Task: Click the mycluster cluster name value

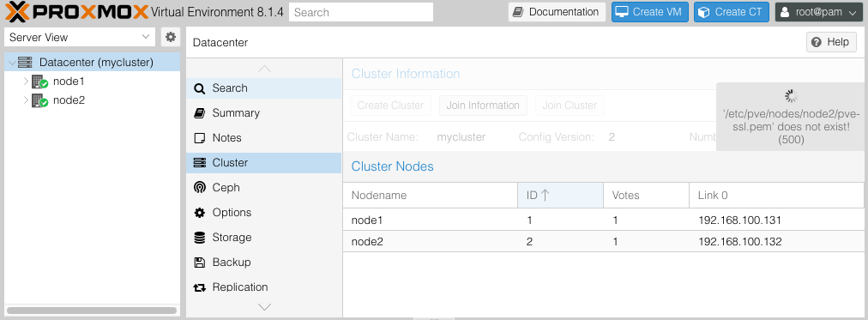Action: pyautogui.click(x=461, y=137)
